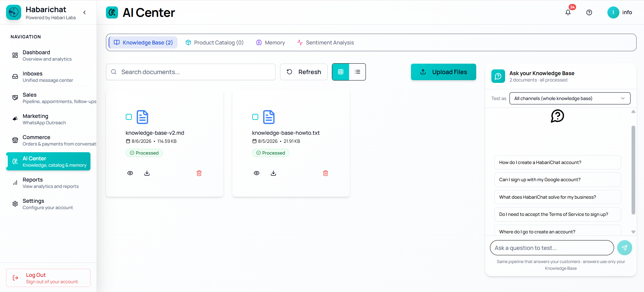644x292 pixels.
Task: Open Reports analytics section
Action: (x=48, y=183)
